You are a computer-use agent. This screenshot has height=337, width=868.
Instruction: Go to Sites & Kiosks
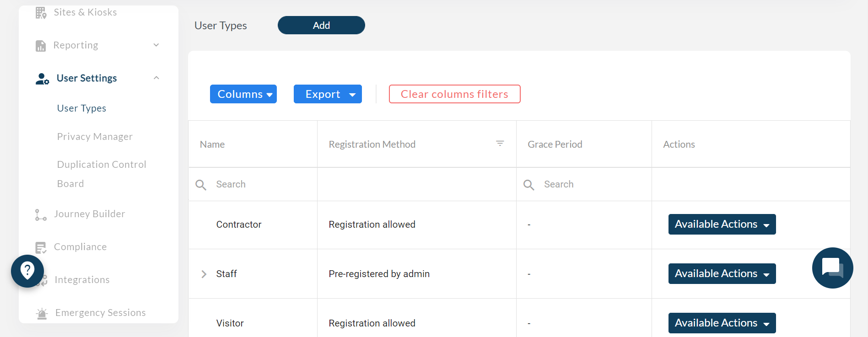click(85, 12)
